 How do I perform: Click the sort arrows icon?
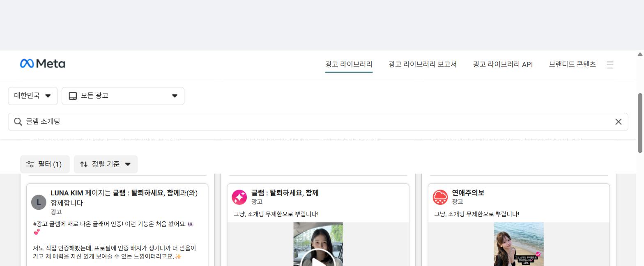84,164
